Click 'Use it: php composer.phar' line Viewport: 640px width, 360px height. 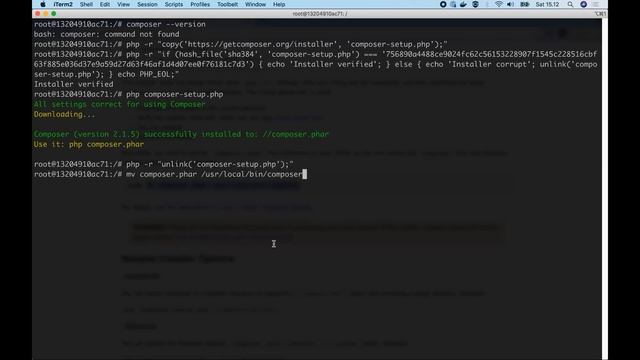[89, 144]
